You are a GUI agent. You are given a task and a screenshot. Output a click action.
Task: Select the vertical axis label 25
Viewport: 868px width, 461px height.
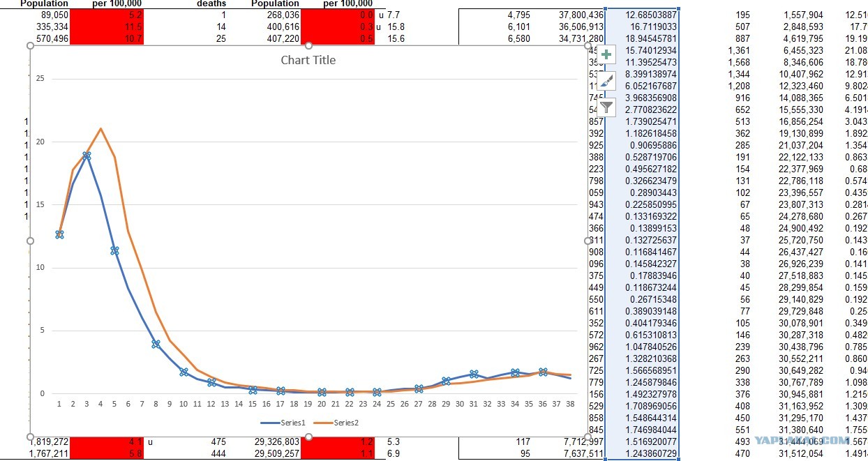[40, 78]
